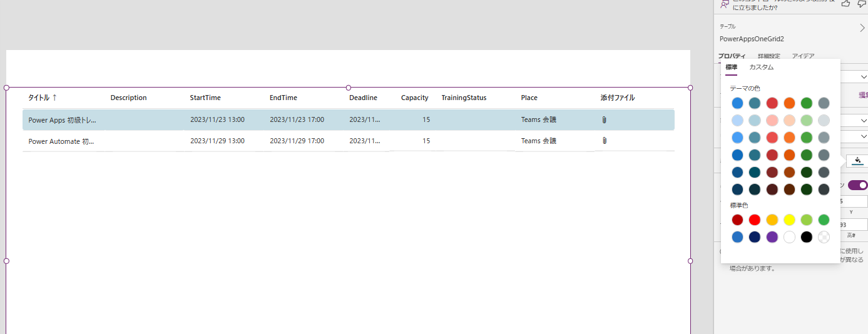Click the Place column header
This screenshot has height=334, width=868.
tap(529, 98)
